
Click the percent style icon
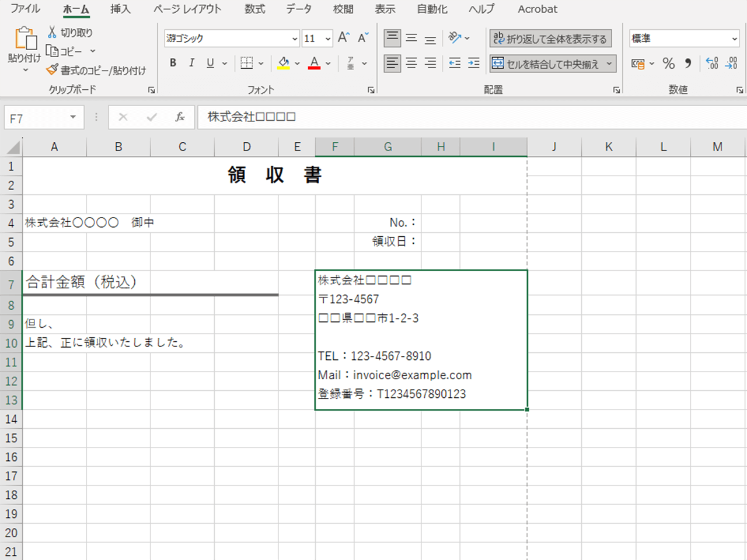[669, 64]
